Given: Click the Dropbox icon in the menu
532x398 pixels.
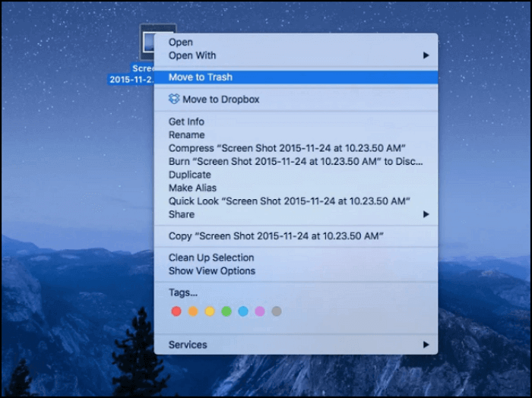Looking at the screenshot, I should (x=174, y=99).
